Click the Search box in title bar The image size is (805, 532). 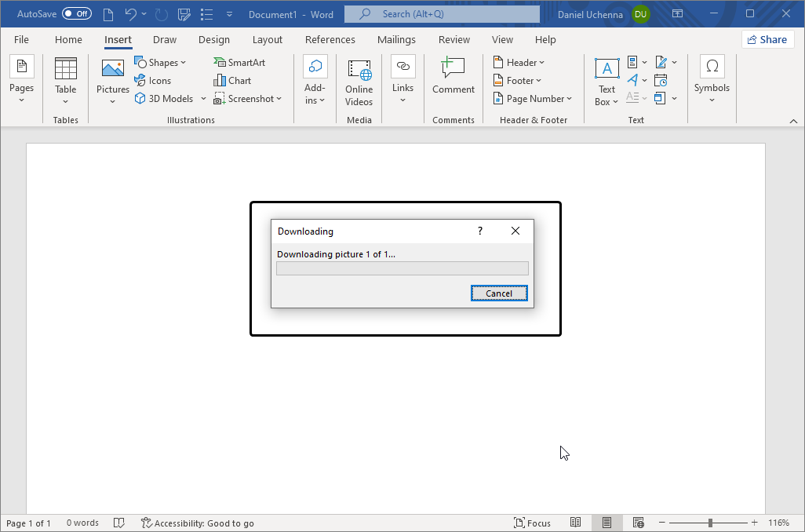point(442,14)
